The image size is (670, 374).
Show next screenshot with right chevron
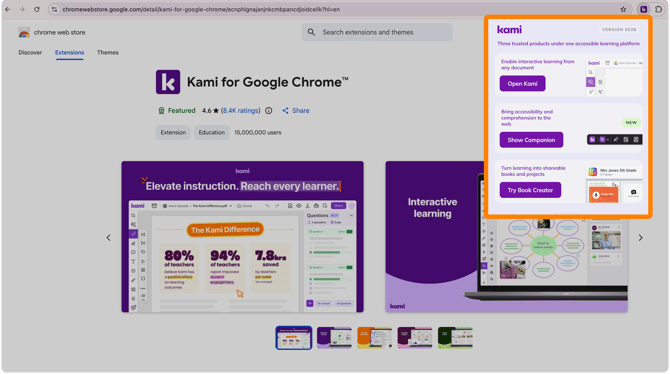tap(641, 238)
